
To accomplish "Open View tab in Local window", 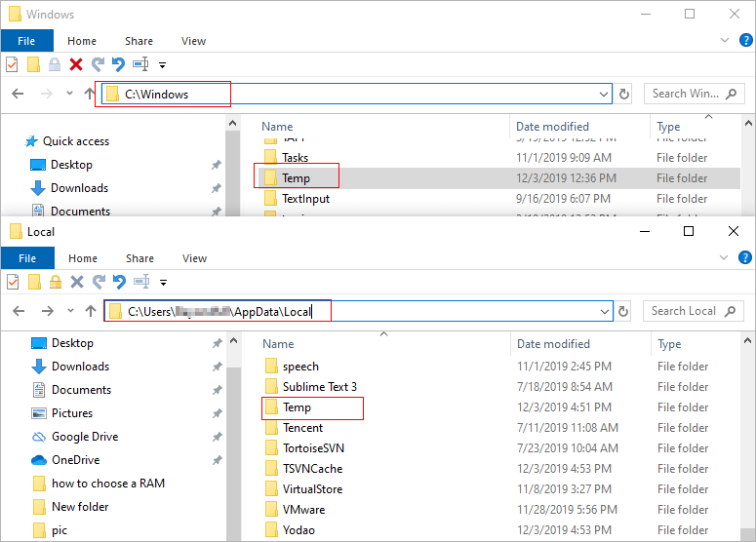I will click(x=194, y=258).
